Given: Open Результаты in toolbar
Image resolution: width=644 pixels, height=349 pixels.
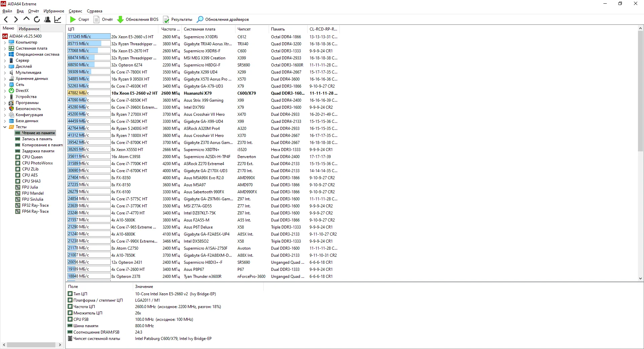Looking at the screenshot, I should (x=177, y=19).
